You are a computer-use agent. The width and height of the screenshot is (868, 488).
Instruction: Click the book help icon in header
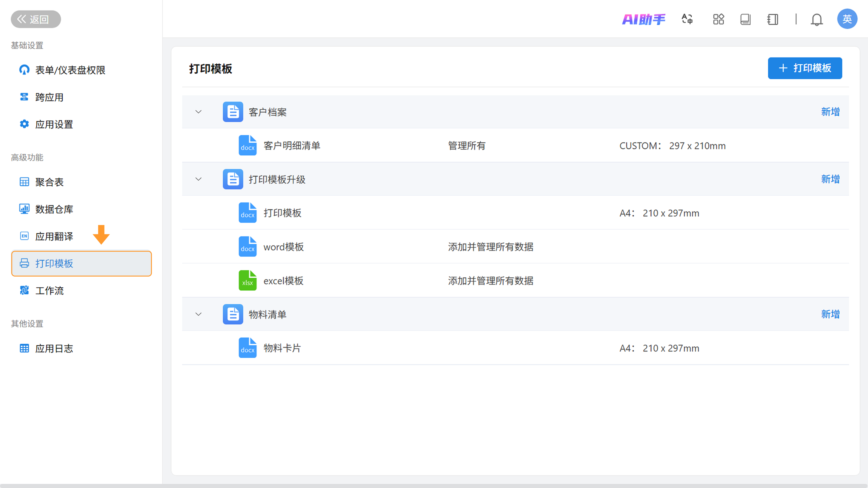(745, 19)
